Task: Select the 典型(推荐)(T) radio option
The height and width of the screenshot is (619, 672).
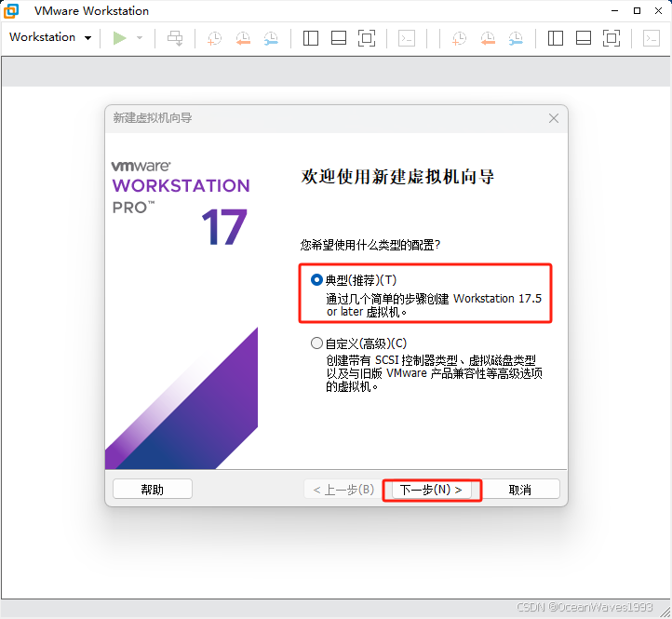Action: click(x=316, y=280)
